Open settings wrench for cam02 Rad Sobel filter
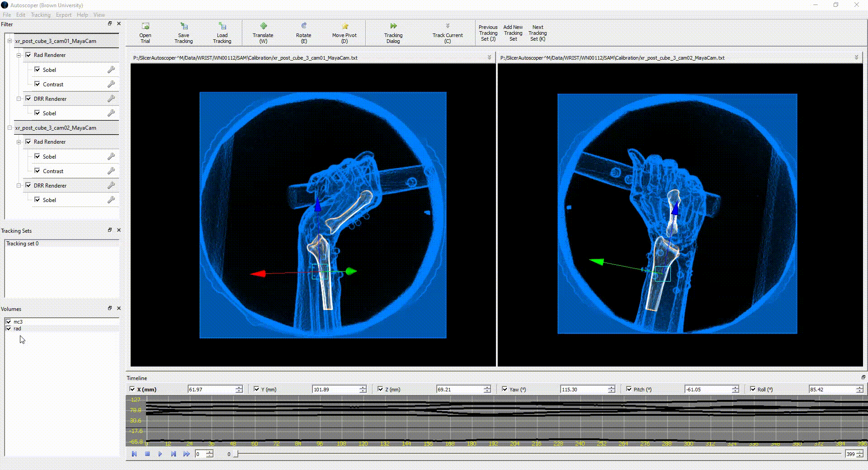The image size is (868, 470). pyautogui.click(x=111, y=156)
